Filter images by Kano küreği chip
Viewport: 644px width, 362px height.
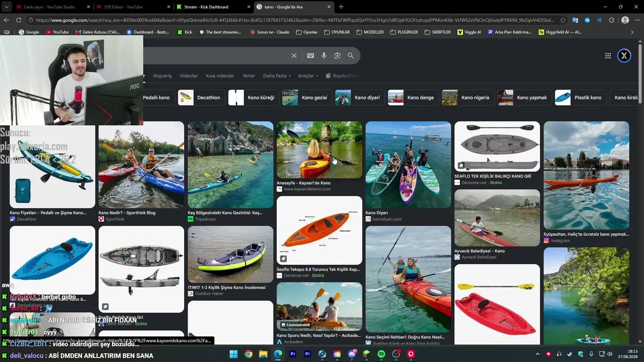[x=253, y=98]
